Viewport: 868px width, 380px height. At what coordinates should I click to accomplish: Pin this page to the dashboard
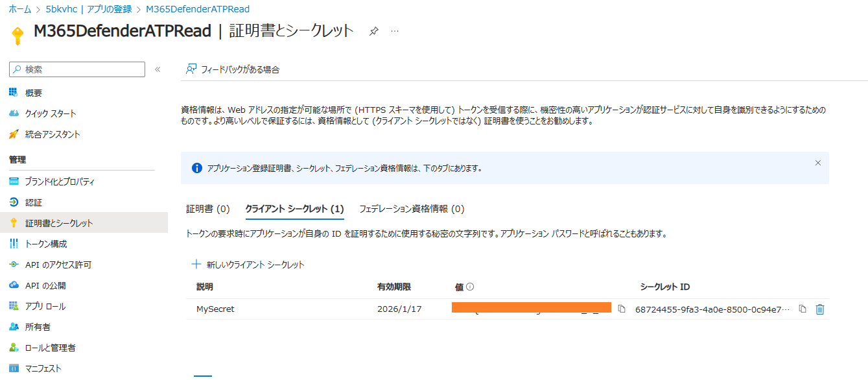point(373,30)
